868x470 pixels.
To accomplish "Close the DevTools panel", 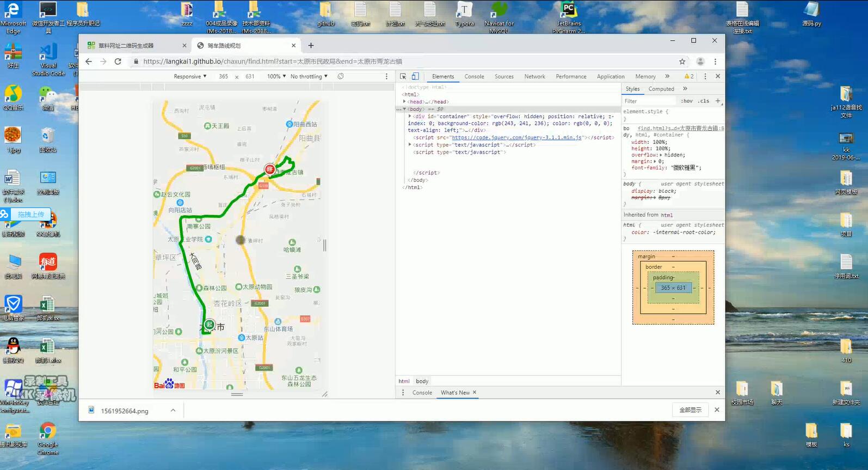I will point(718,76).
